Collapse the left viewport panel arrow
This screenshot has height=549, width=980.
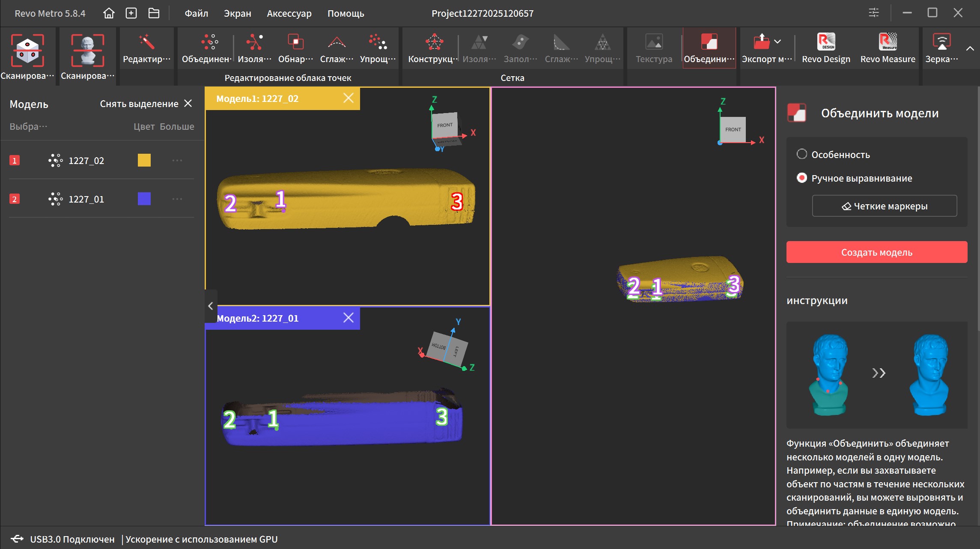tap(211, 306)
